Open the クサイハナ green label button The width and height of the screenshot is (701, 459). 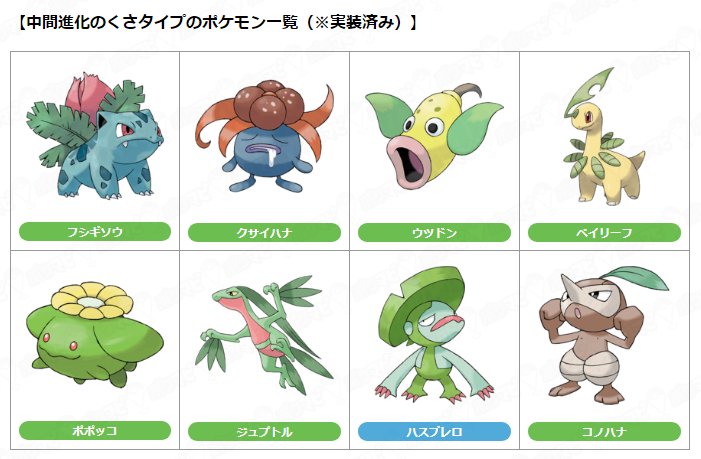(264, 233)
